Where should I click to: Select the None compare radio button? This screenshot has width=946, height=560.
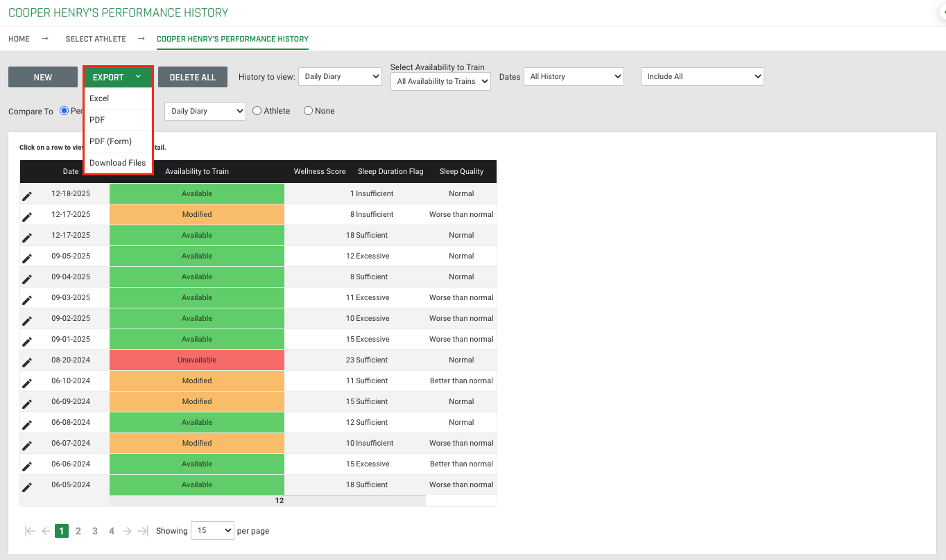click(308, 110)
